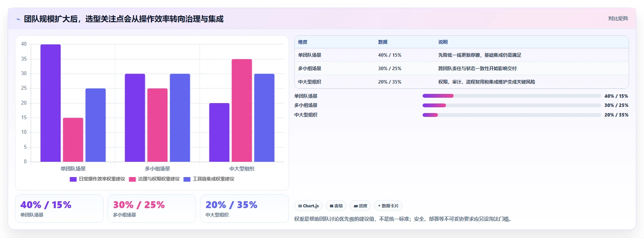Click the pink 15 bar in 单团队场景
This screenshot has height=238, width=644.
[73, 140]
